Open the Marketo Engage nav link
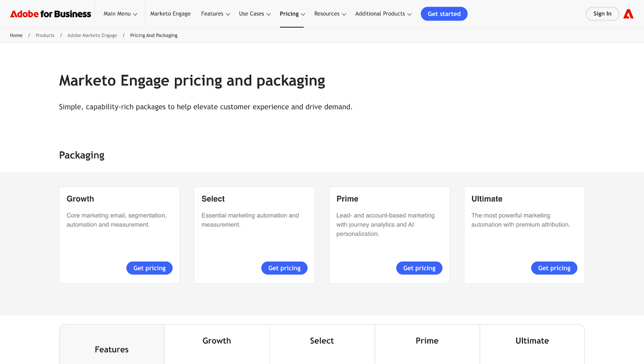Image resolution: width=644 pixels, height=364 pixels. [x=170, y=14]
